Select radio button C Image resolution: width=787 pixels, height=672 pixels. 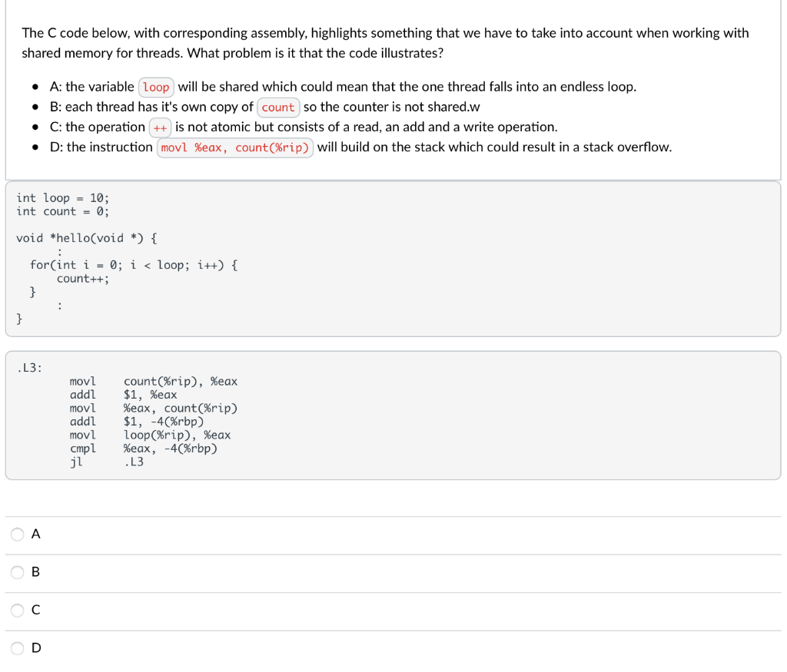tap(17, 610)
